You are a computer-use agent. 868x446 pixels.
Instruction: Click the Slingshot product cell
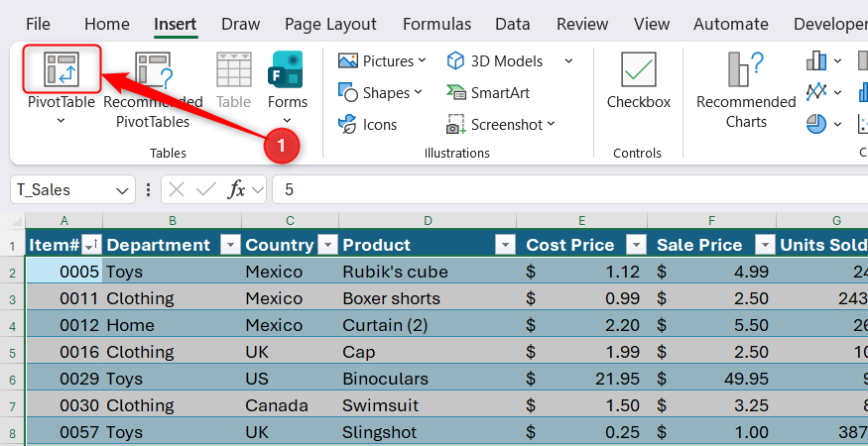pos(428,431)
